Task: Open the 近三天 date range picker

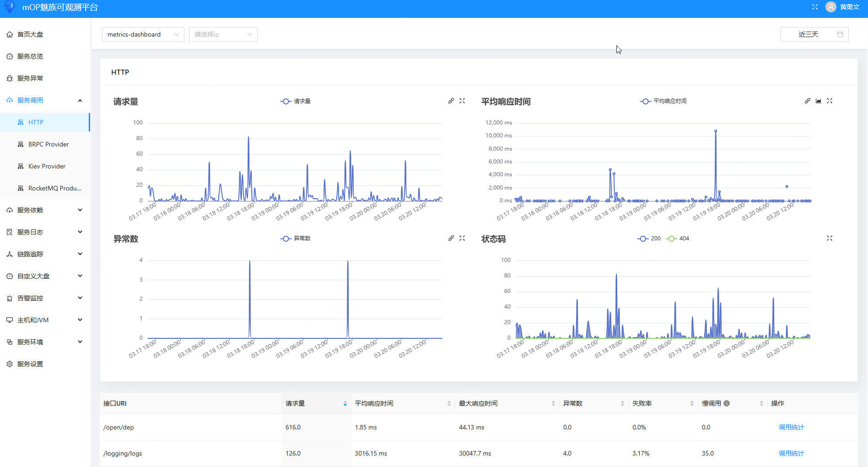Action: click(x=814, y=34)
